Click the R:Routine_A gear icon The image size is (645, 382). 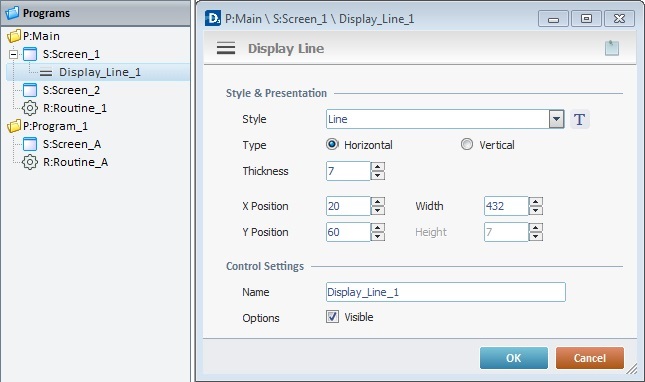[x=30, y=162]
